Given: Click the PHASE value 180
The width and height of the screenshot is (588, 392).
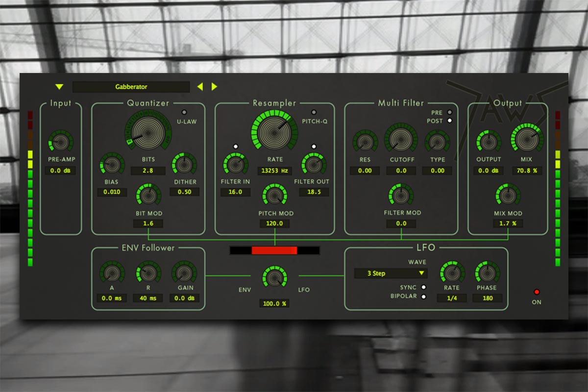Looking at the screenshot, I should [487, 298].
